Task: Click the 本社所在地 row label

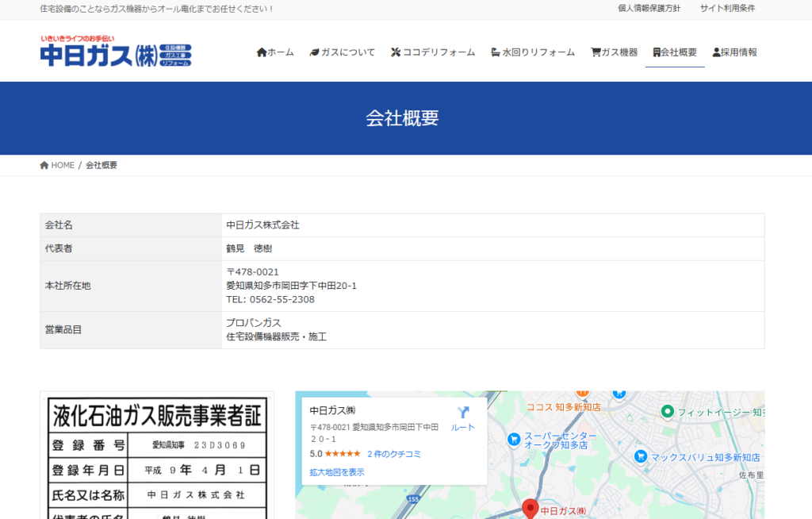Action: click(68, 286)
